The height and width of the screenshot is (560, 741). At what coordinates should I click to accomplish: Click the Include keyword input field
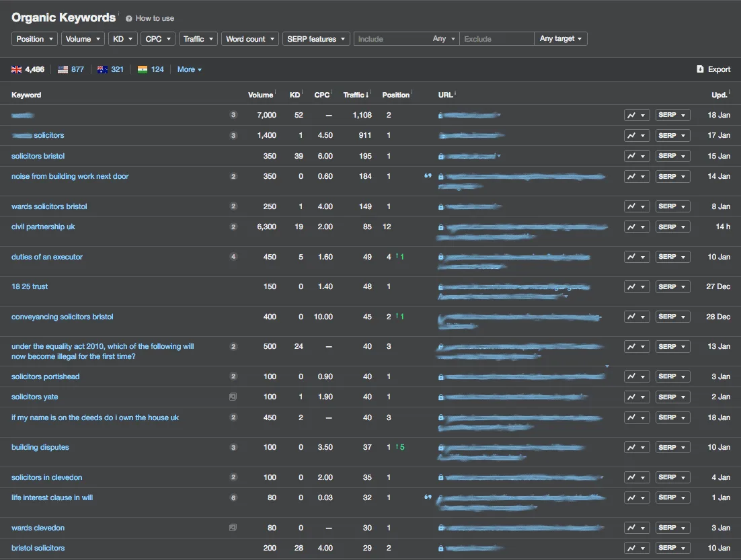(392, 39)
